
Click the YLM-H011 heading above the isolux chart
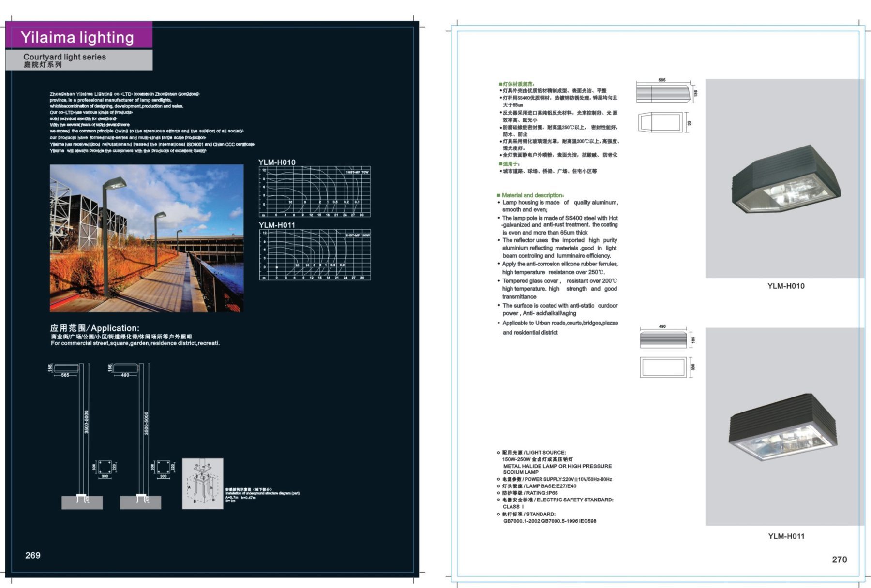tap(277, 225)
